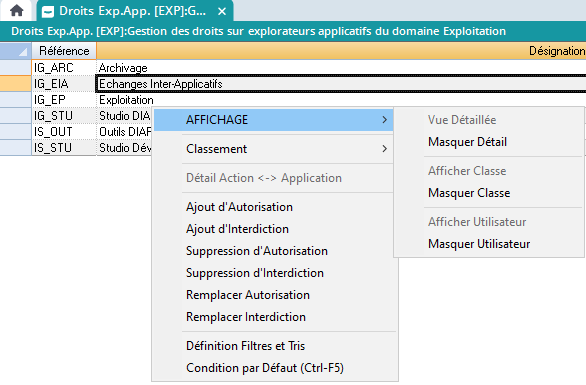Select Afficher Classe in submenu
Image resolution: width=586 pixels, height=385 pixels.
point(488,171)
